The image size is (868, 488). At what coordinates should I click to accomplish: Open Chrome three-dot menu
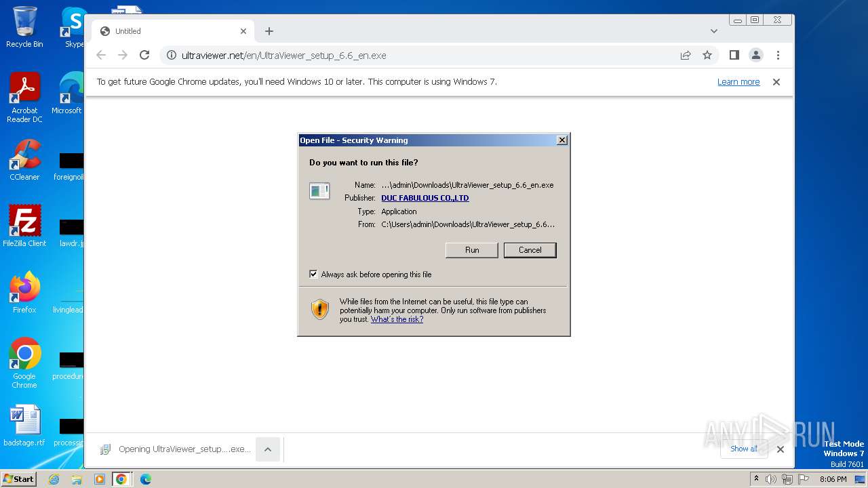pos(778,56)
